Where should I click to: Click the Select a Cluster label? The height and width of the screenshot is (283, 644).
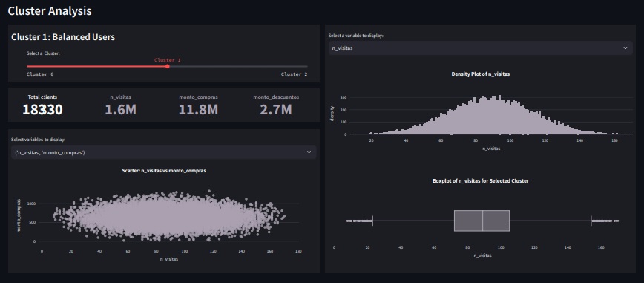[44, 53]
